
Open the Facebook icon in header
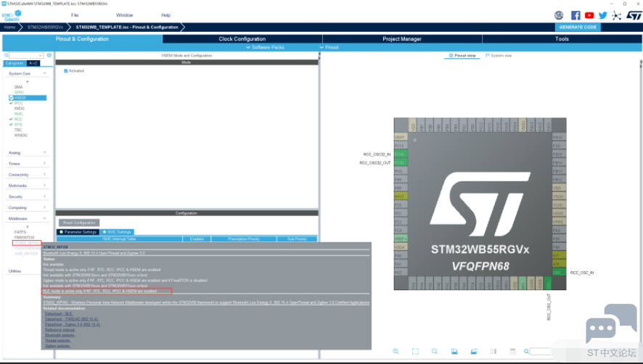(x=576, y=15)
